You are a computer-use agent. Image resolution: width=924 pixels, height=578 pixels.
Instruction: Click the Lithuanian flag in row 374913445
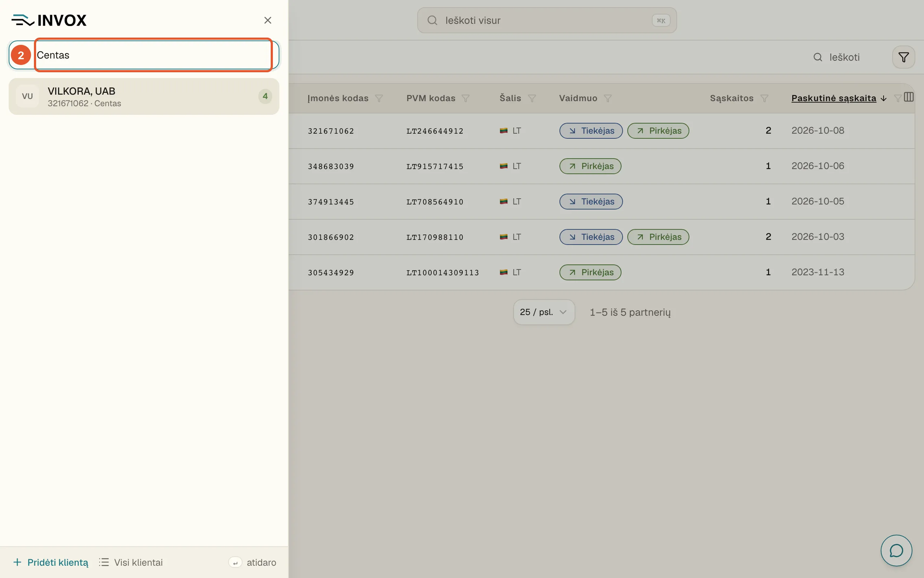[504, 202]
